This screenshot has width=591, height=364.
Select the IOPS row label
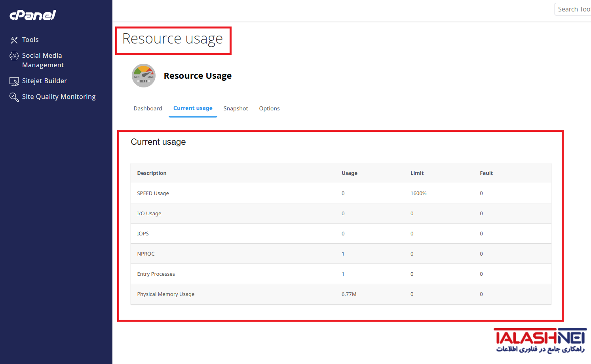[143, 233]
